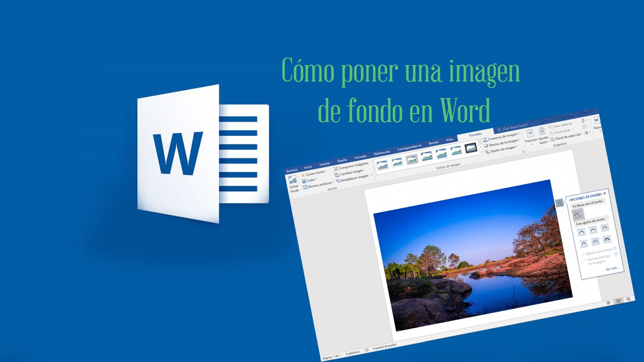Click Comprimir imágenes
This screenshot has height=362, width=644.
[x=351, y=166]
